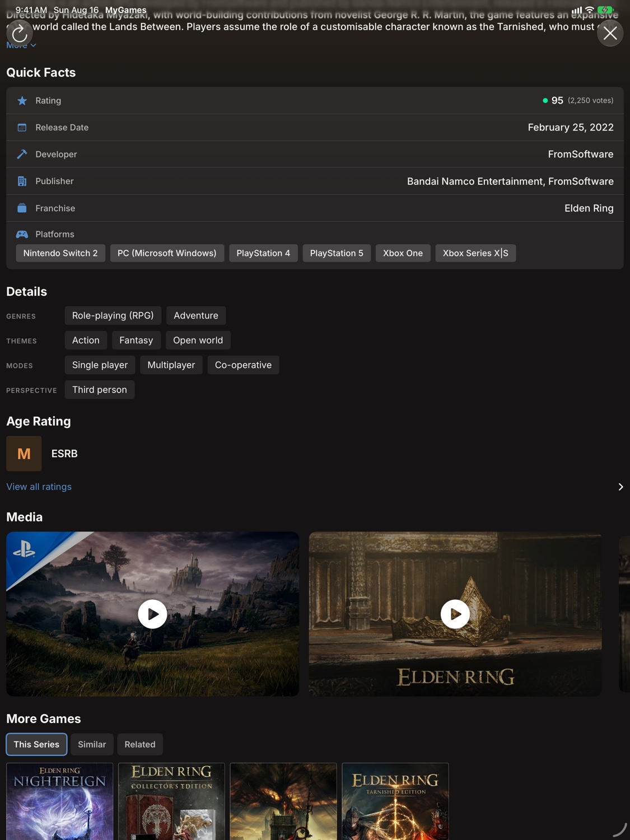This screenshot has width=630, height=840.
Task: Open Open world theme tag
Action: (x=198, y=340)
